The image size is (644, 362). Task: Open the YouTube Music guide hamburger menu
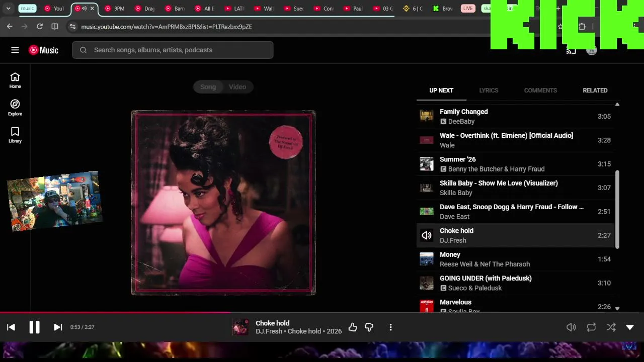point(15,50)
